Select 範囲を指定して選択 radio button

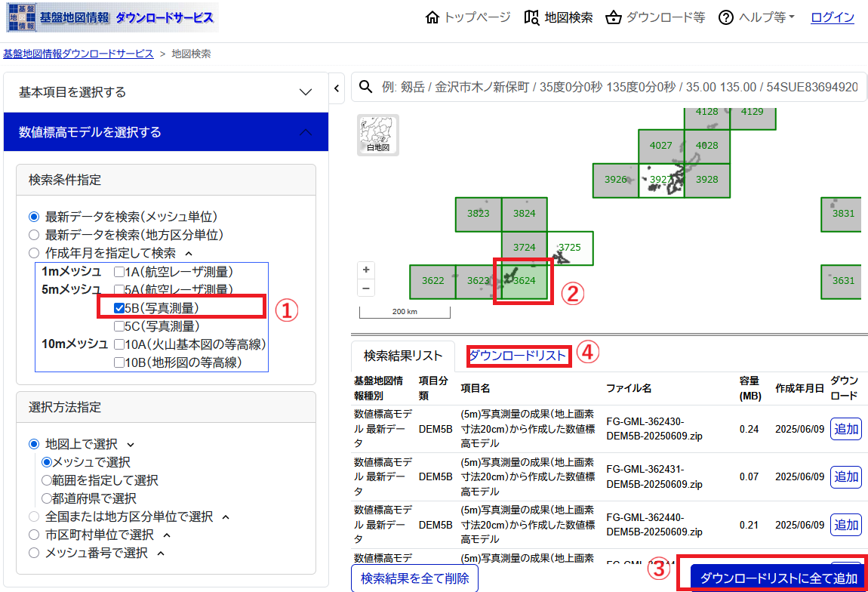point(47,480)
